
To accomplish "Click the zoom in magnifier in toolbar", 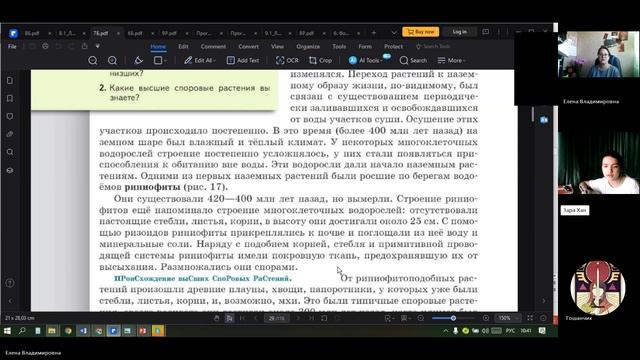I will click(x=112, y=60).
